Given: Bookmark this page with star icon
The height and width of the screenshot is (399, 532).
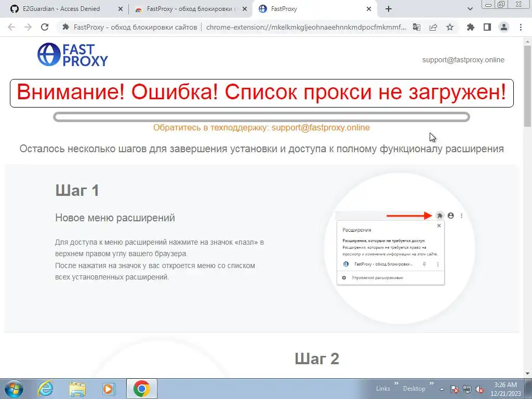Looking at the screenshot, I should pos(450,27).
